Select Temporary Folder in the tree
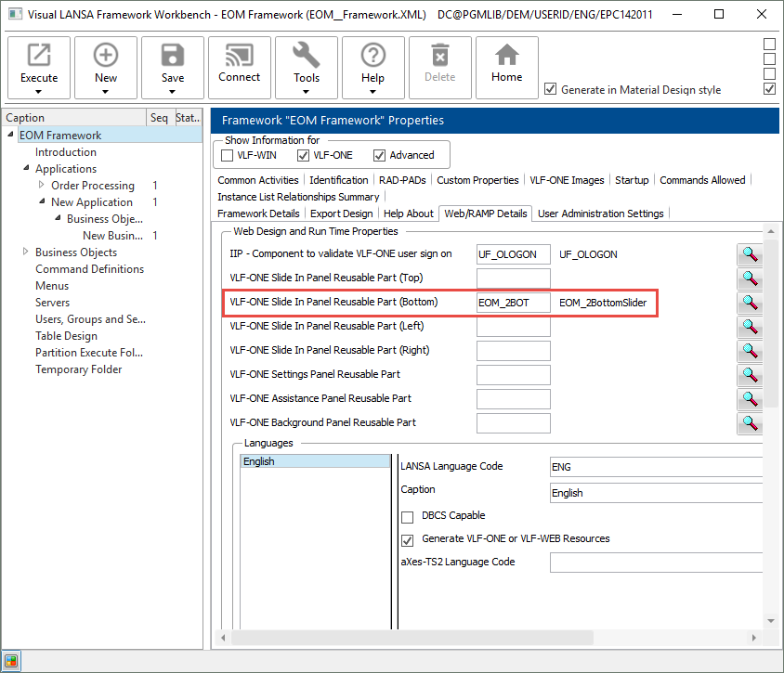 point(79,369)
